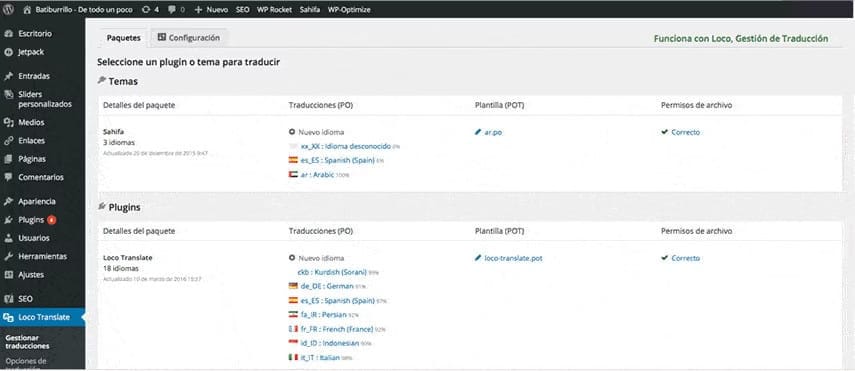Screen dimensions: 855x371
Task: Open ar : Arabic translation
Action: (x=317, y=175)
